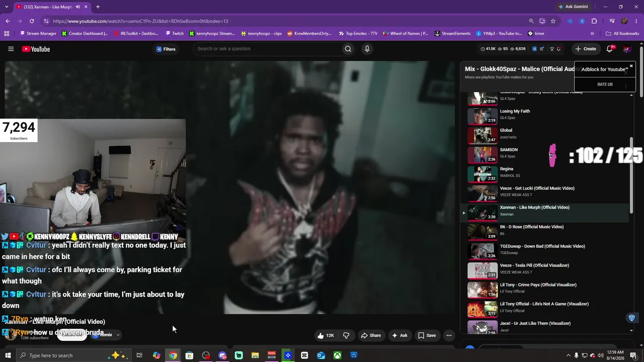The width and height of the screenshot is (644, 362).
Task: Close the Adblock for Youtube popup
Action: click(x=631, y=66)
